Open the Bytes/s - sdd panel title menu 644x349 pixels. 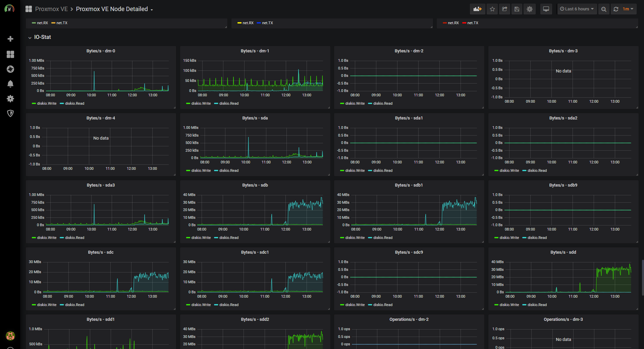563,252
